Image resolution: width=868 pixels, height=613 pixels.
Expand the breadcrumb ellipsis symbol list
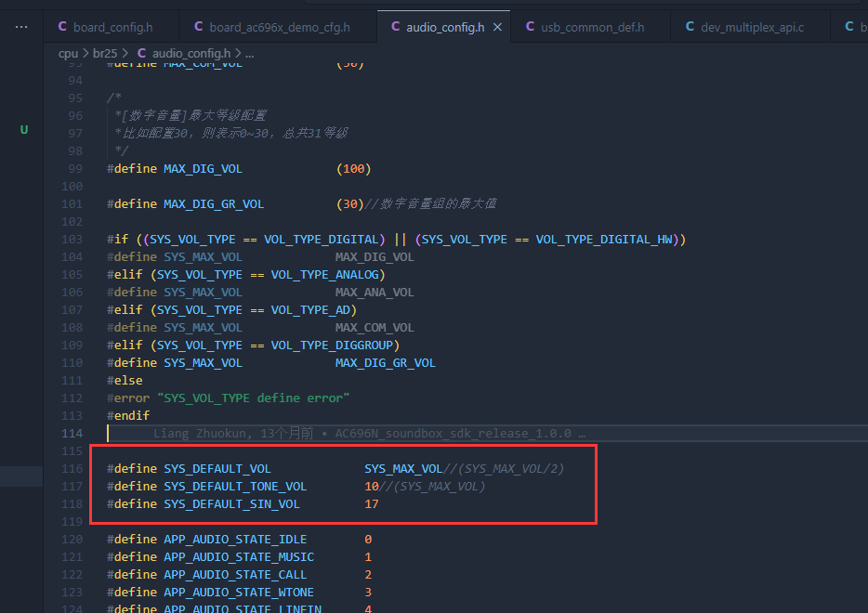point(250,54)
